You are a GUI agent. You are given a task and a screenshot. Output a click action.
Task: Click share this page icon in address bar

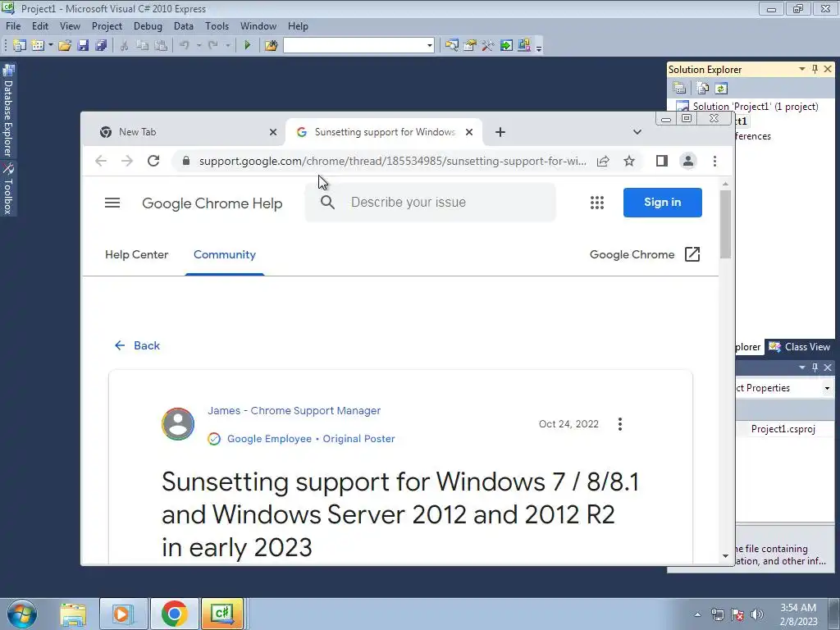pos(603,162)
